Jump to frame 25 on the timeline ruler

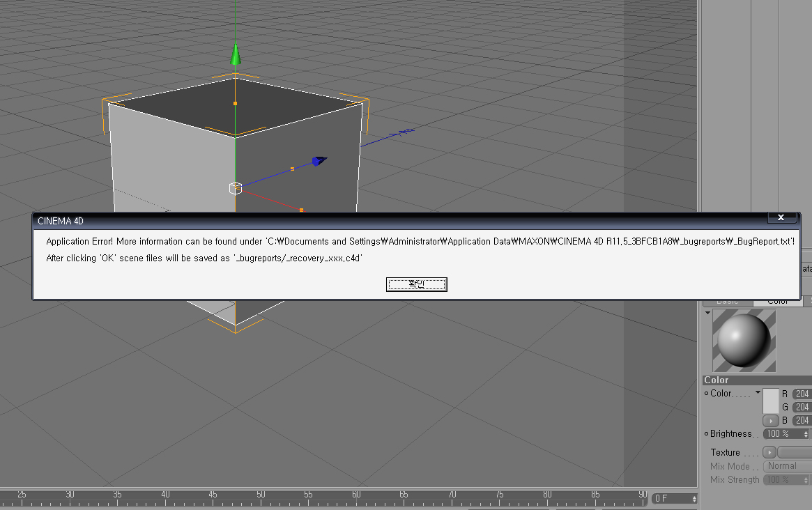22,495
